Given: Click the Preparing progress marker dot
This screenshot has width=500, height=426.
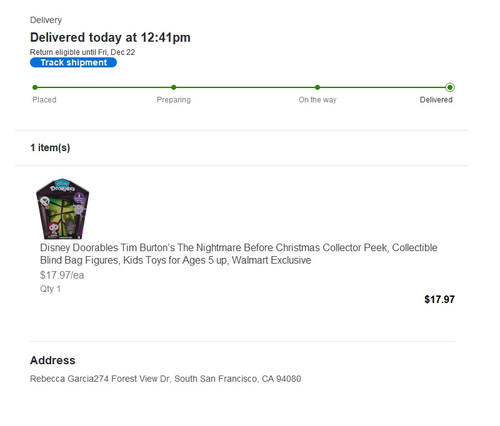Looking at the screenshot, I should [174, 87].
